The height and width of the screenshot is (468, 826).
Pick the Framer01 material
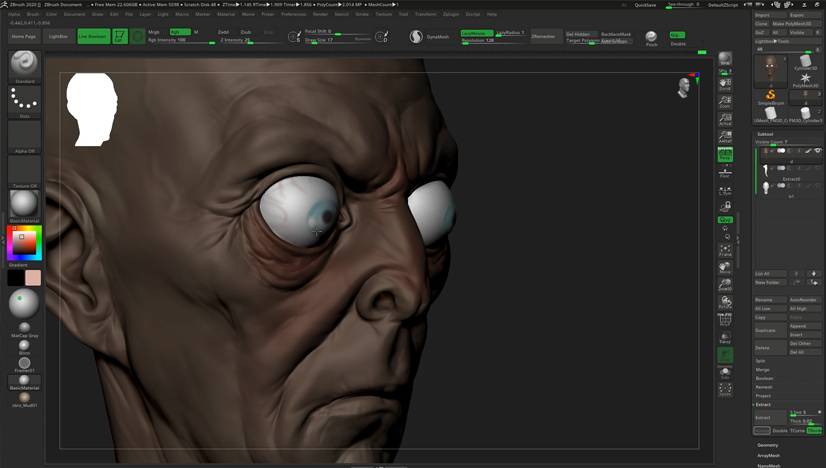24,364
